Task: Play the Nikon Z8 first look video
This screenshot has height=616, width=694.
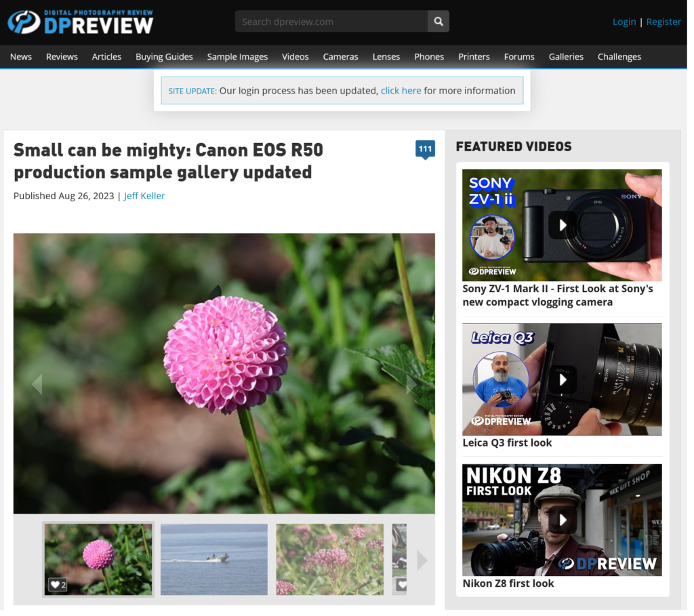Action: coord(563,520)
